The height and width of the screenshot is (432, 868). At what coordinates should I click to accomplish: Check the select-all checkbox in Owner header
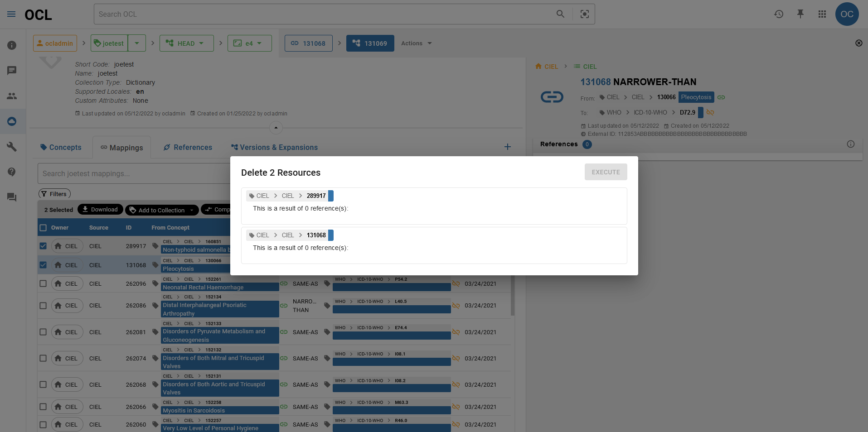(x=43, y=227)
